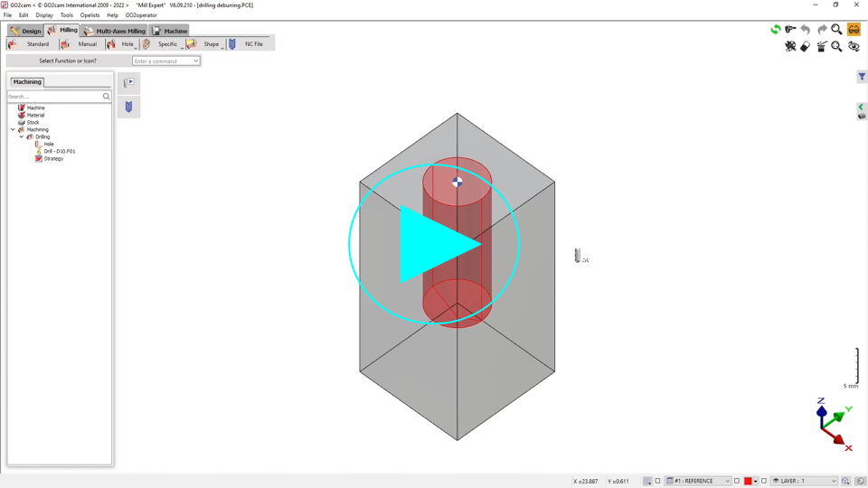Tick the checkbox left of #1 : REFERENCE
Screen dimensions: 868x488
click(657, 481)
